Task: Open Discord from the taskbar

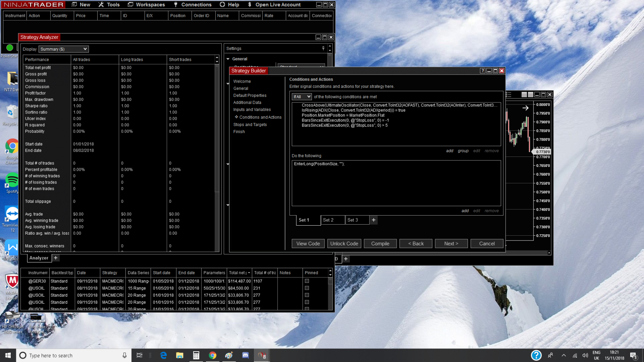Action: [x=246, y=355]
